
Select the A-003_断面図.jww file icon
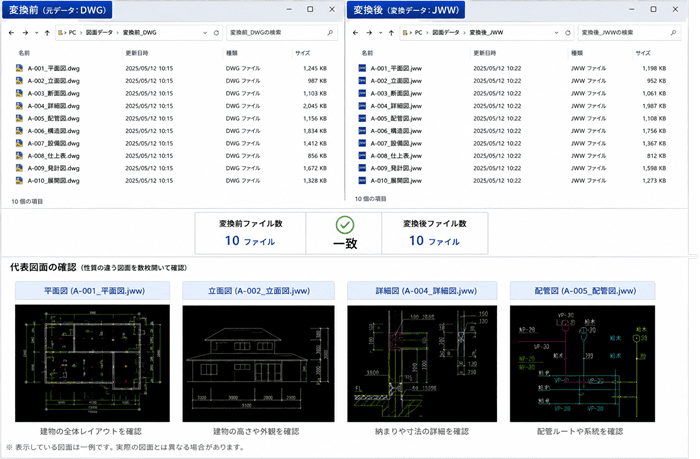[x=362, y=93]
